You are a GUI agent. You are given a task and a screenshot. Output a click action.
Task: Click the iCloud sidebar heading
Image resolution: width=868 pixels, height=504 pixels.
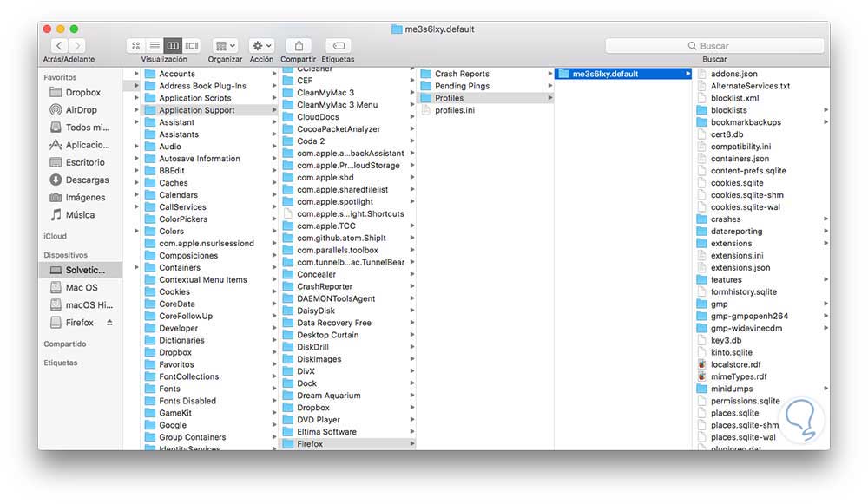point(55,236)
